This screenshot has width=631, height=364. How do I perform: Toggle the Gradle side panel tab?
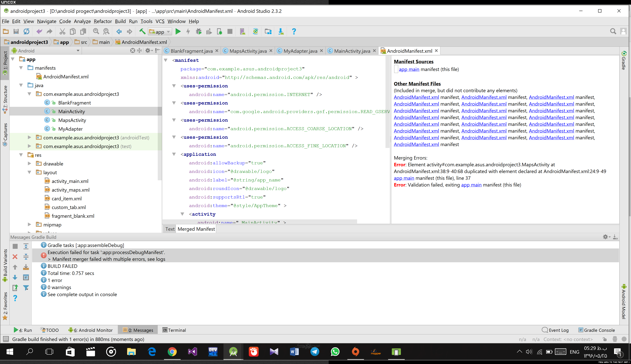pos(624,60)
